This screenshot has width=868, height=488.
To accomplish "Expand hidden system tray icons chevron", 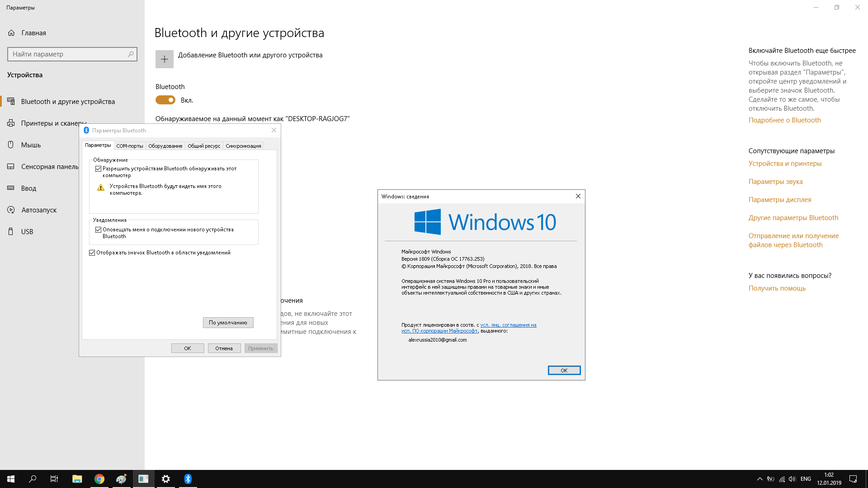I will point(760,479).
